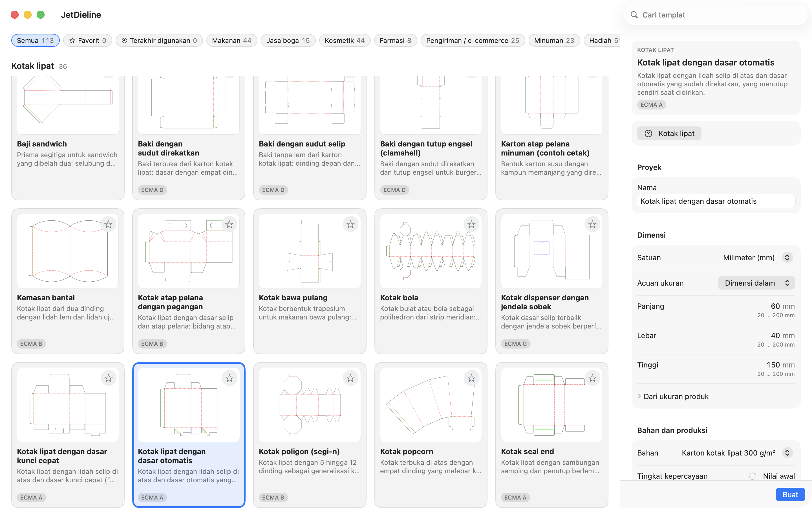Open the Satuan Milimeter dropdown
The width and height of the screenshot is (812, 508).
pos(758,258)
